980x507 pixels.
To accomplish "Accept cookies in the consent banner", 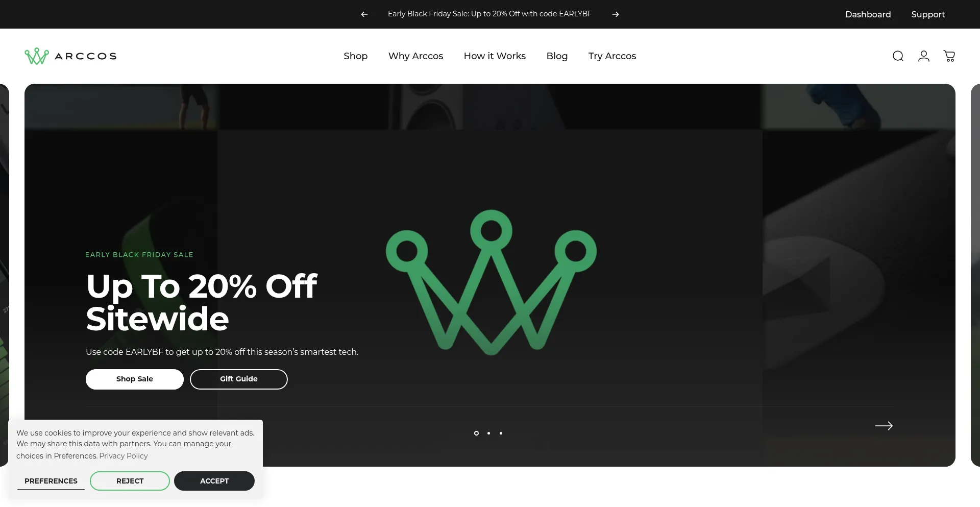I will 214,481.
